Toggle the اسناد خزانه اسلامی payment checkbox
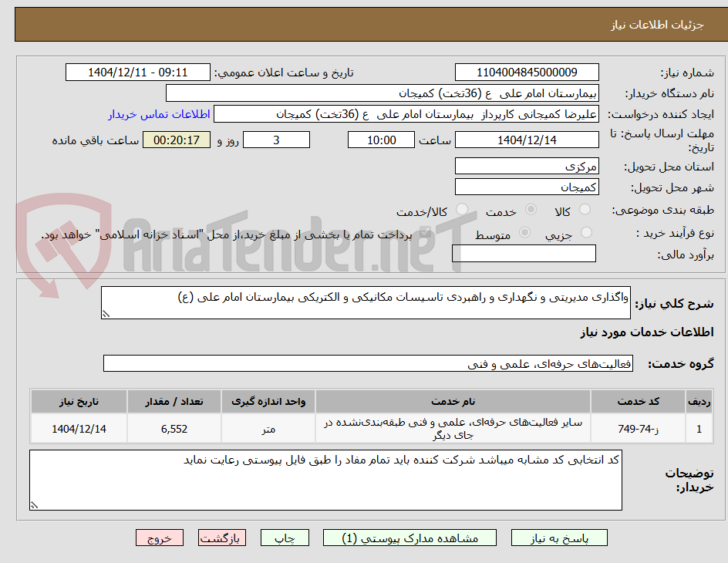This screenshot has width=728, height=563. coord(424,234)
